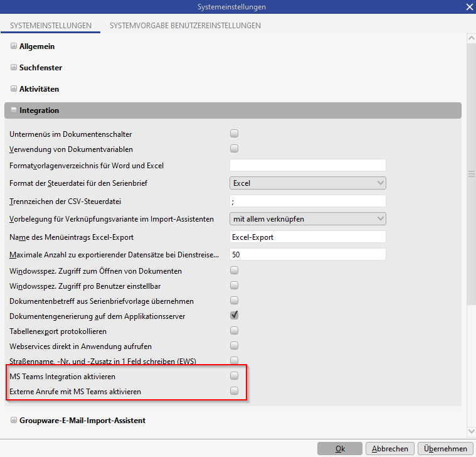This screenshot has height=457, width=476.
Task: Click the Formatvorlagenverzeichnis input field
Action: pyautogui.click(x=307, y=166)
